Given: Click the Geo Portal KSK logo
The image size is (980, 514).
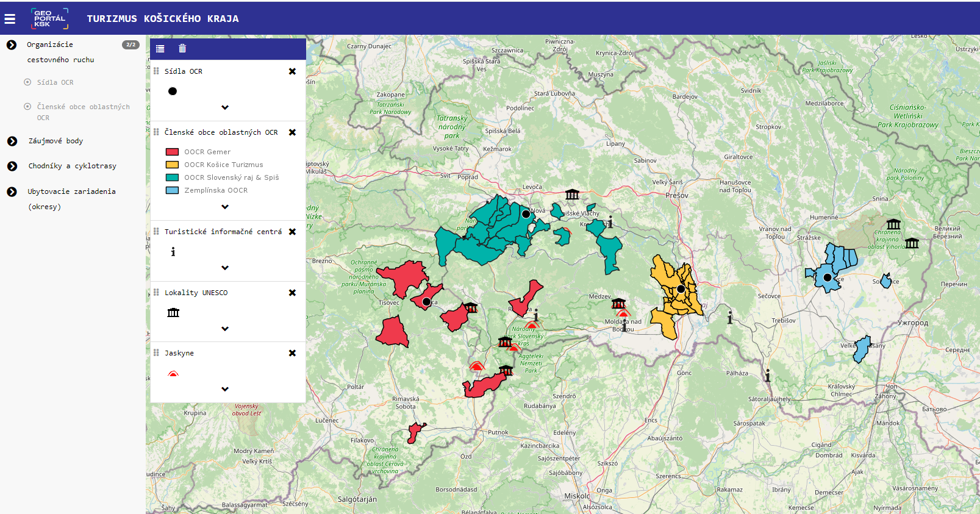Looking at the screenshot, I should point(49,18).
